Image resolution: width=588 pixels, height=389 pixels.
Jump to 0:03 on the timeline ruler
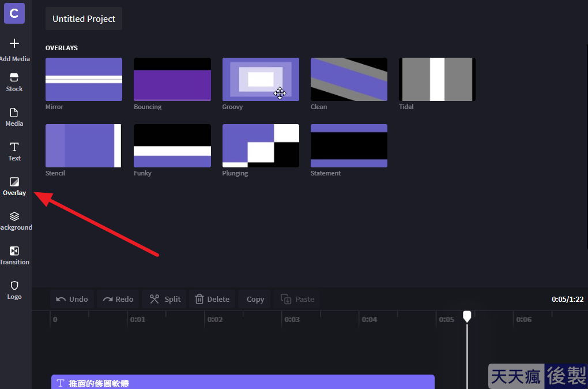[292, 320]
